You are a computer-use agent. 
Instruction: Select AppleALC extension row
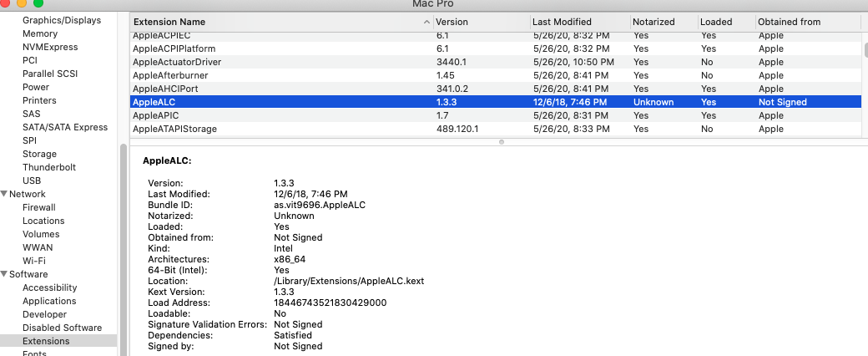pyautogui.click(x=496, y=102)
